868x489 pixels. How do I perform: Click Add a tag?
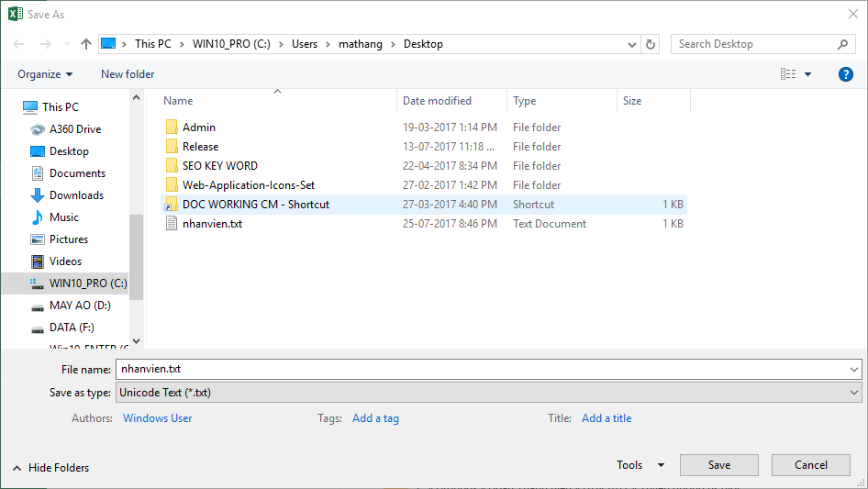click(375, 418)
